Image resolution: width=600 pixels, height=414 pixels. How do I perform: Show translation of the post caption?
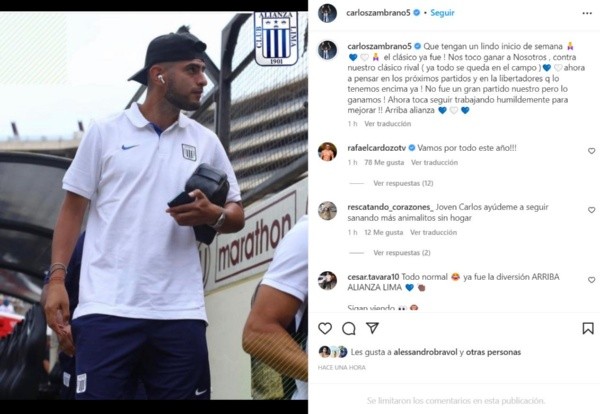[388, 124]
